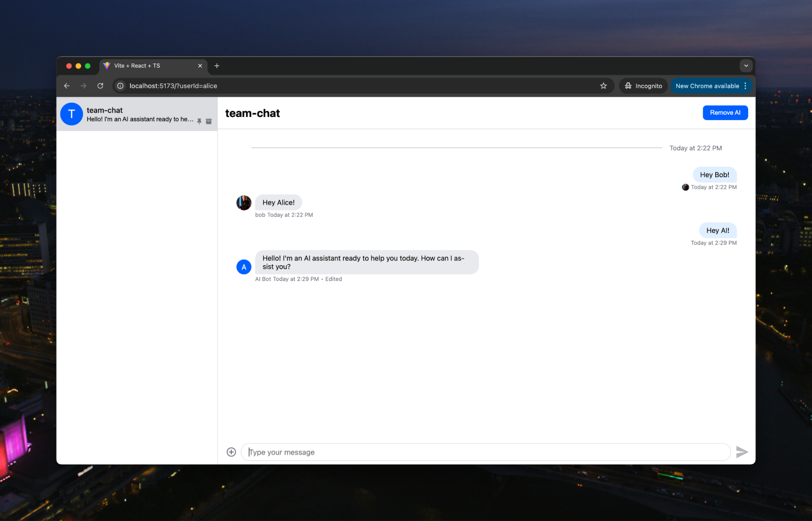Image resolution: width=812 pixels, height=521 pixels.
Task: Click the AI Bot avatar circle
Action: [244, 267]
